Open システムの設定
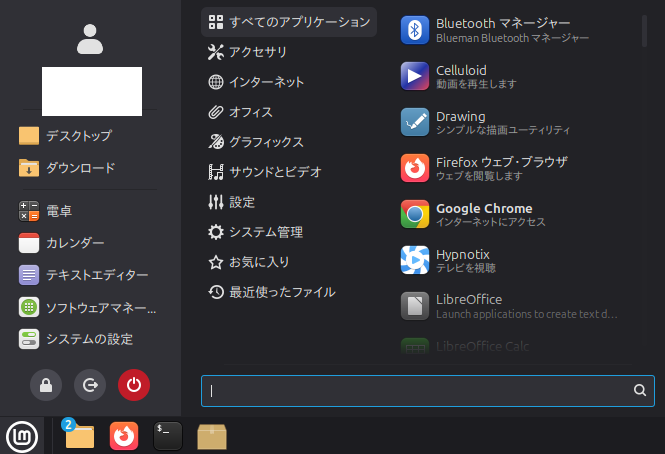 tap(89, 339)
